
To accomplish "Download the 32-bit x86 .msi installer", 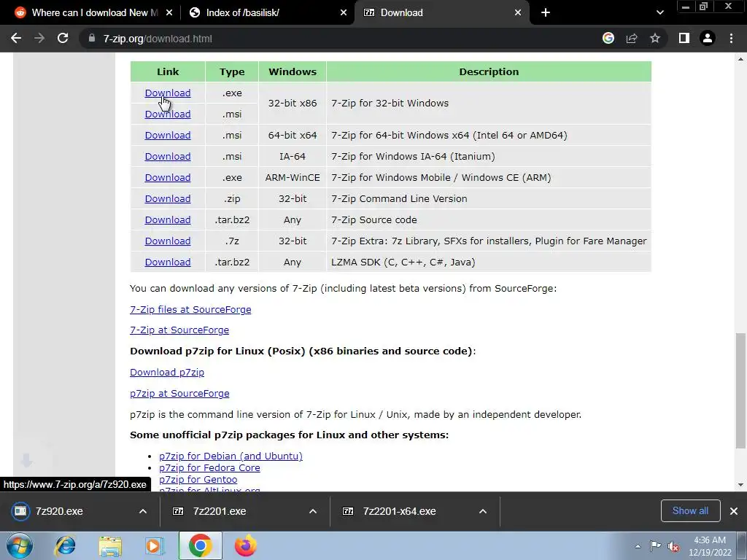I will 168,114.
